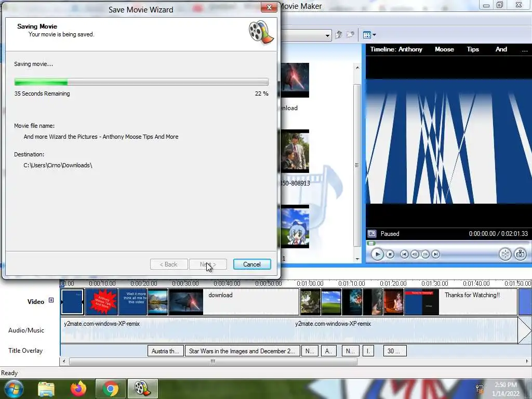532x399 pixels.
Task: Go up one level in collections
Action: coord(338,35)
